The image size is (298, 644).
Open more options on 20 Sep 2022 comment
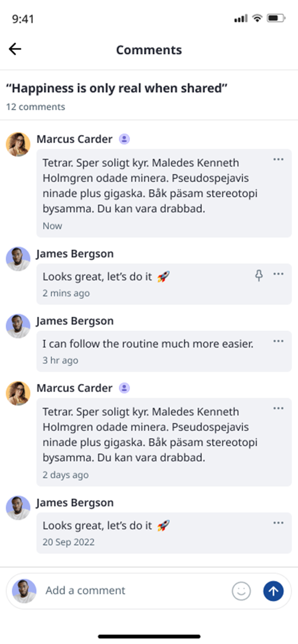[278, 523]
